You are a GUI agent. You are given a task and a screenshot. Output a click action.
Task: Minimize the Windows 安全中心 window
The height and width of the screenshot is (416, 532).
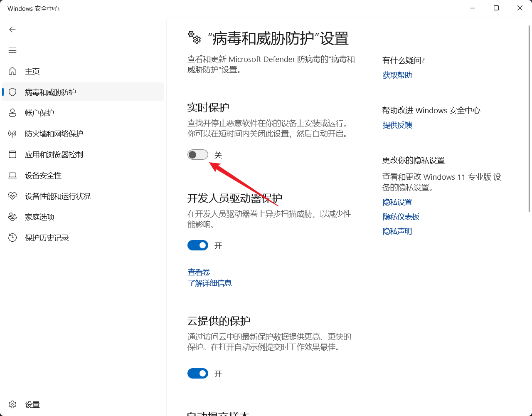pos(473,8)
